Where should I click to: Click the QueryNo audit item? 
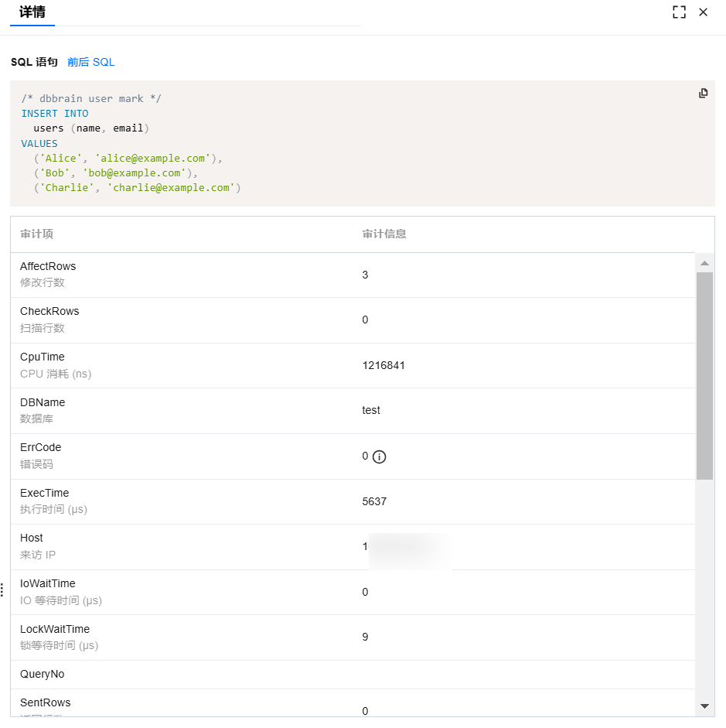43,675
